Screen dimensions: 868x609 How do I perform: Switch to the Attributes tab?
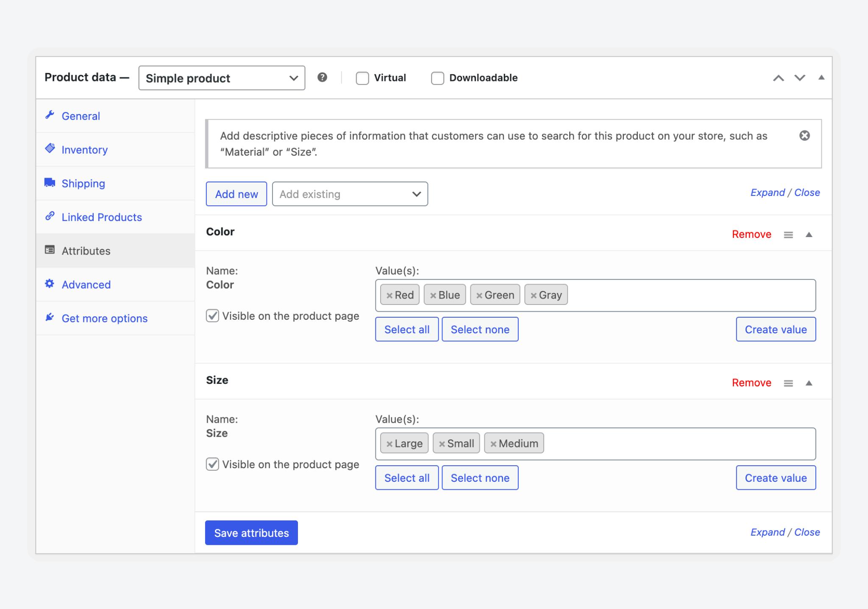[86, 250]
